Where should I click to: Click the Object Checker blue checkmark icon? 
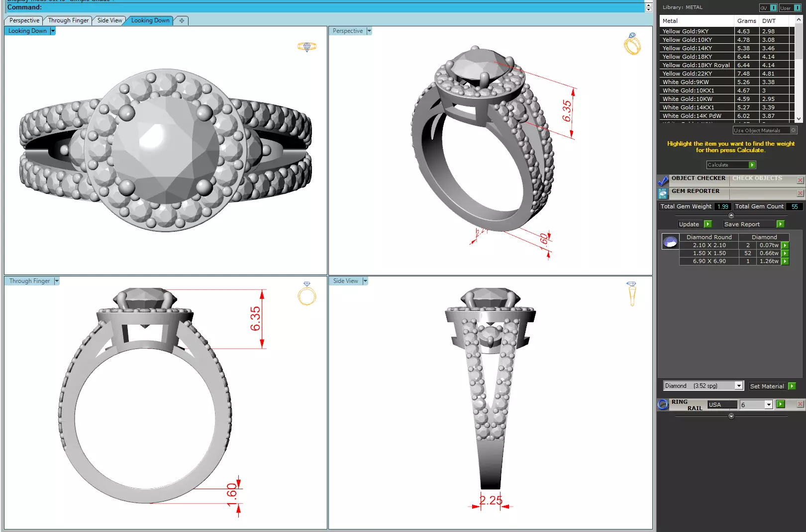click(663, 180)
